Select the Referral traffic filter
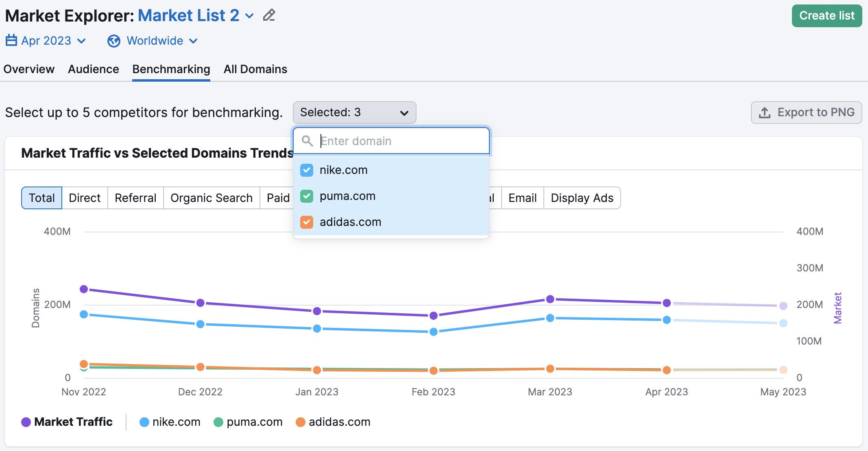The width and height of the screenshot is (868, 451). (135, 198)
